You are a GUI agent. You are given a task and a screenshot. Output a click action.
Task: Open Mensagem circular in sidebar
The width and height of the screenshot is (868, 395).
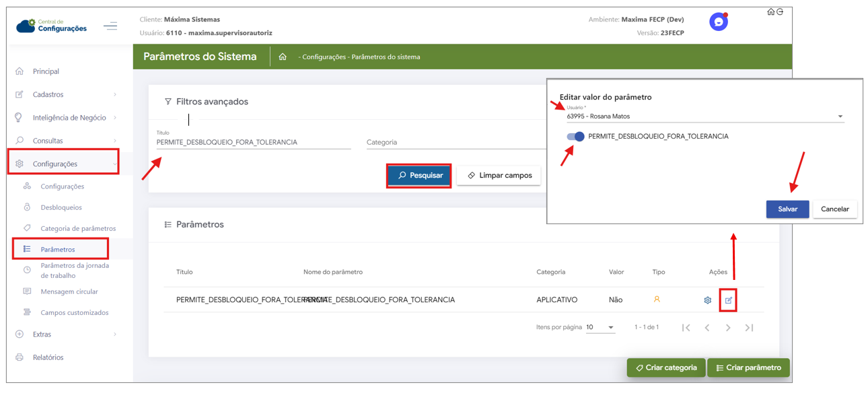click(x=69, y=291)
